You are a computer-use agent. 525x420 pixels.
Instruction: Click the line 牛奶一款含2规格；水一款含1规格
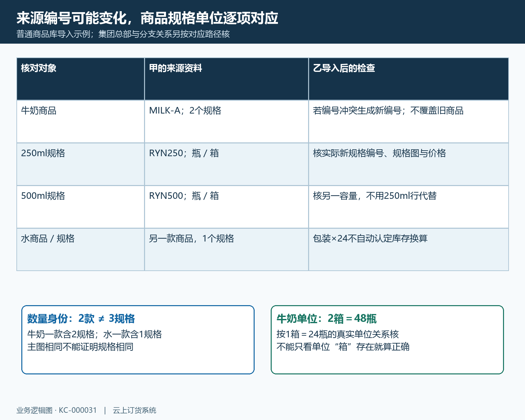click(x=94, y=334)
